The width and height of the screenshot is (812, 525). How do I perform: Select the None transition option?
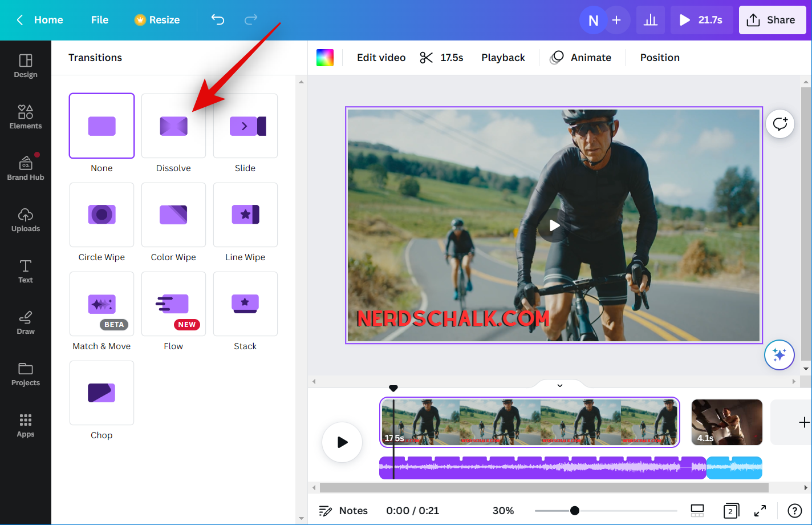pyautogui.click(x=101, y=126)
